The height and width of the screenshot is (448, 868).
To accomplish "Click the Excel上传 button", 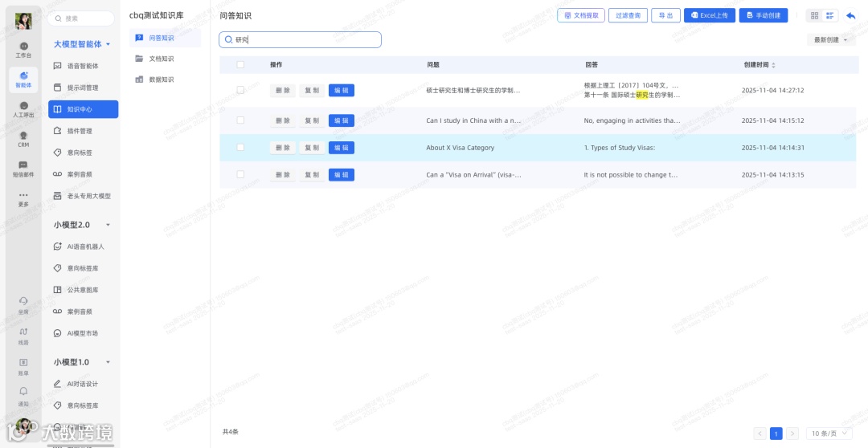I will (709, 15).
